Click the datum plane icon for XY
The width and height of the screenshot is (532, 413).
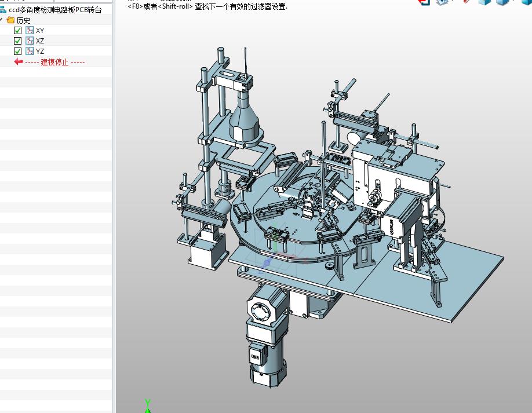30,30
